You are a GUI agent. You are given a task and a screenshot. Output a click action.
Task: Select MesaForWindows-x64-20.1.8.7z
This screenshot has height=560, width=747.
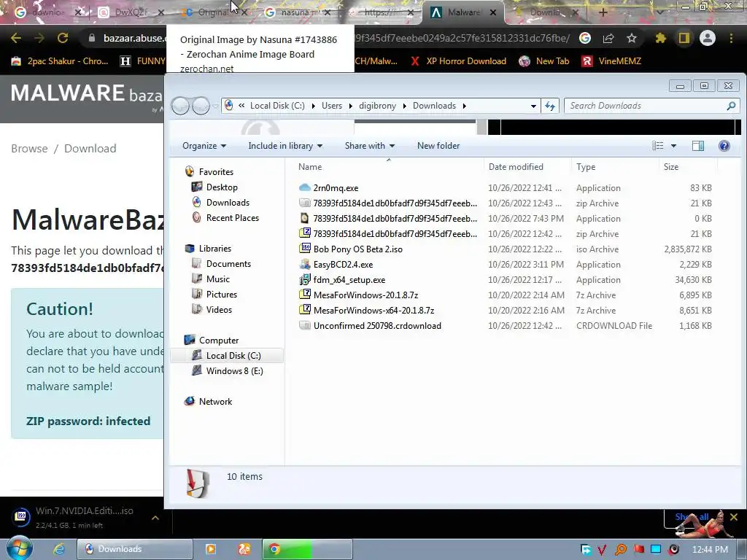tap(373, 311)
